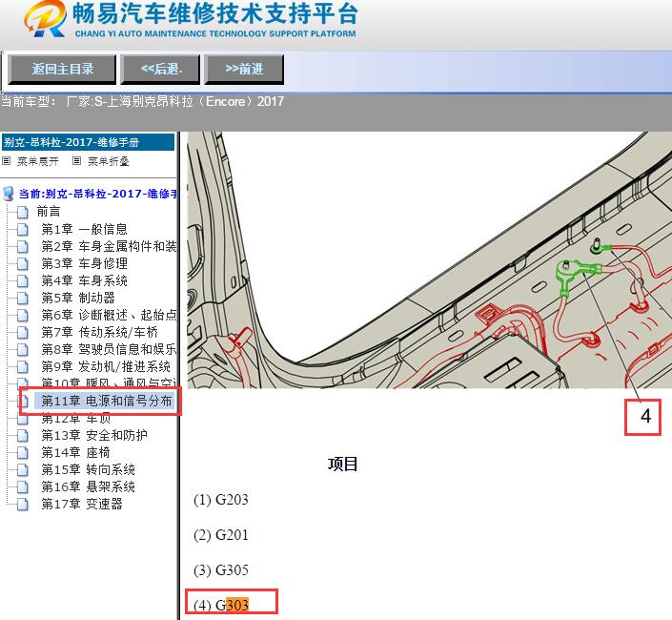Collapse all menus via 菜单折叠
This screenshot has height=620, width=672.
coord(109,161)
